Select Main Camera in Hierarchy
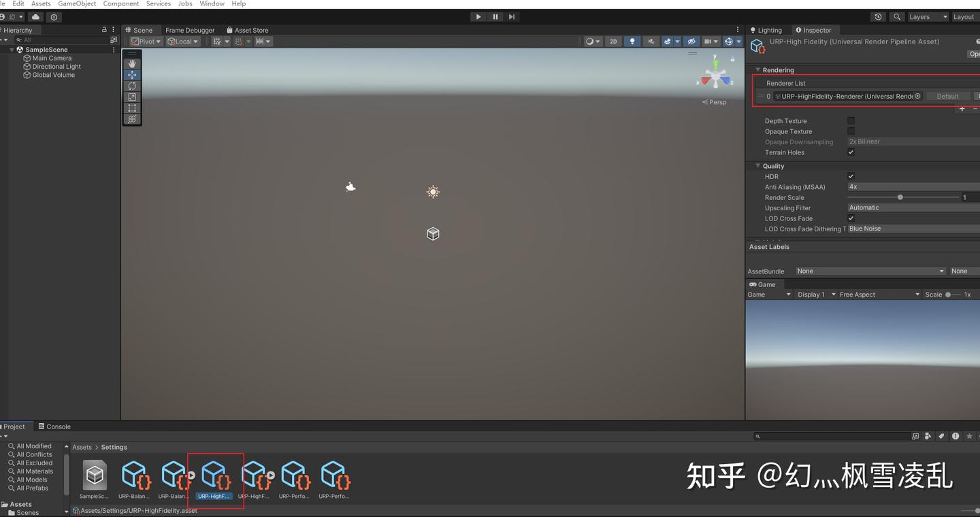The image size is (980, 517). (x=52, y=59)
